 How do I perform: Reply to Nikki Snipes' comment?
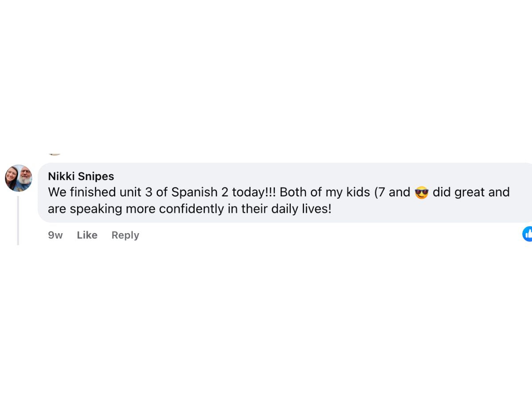coord(125,235)
